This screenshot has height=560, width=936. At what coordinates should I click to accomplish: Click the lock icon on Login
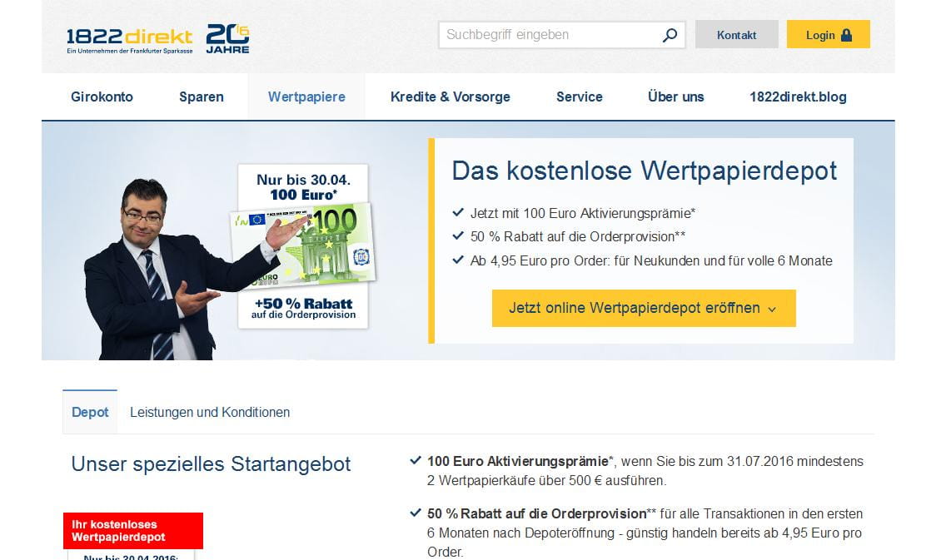(x=846, y=35)
